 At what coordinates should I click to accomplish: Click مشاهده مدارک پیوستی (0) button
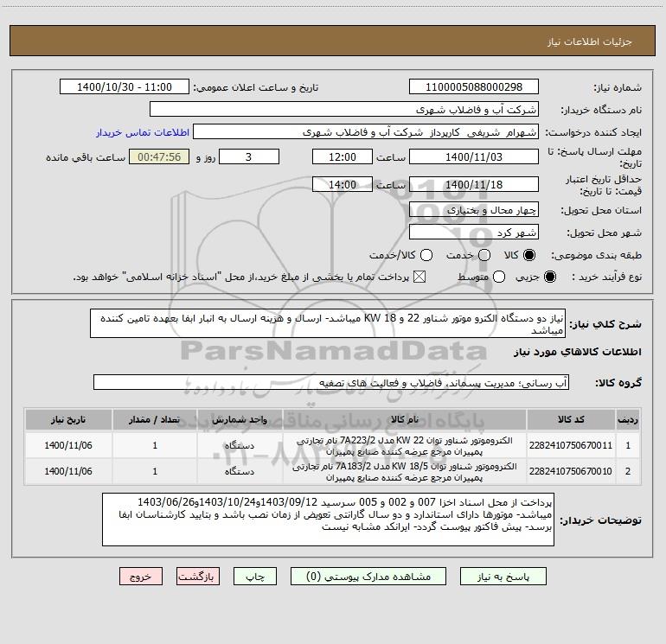tap(368, 577)
